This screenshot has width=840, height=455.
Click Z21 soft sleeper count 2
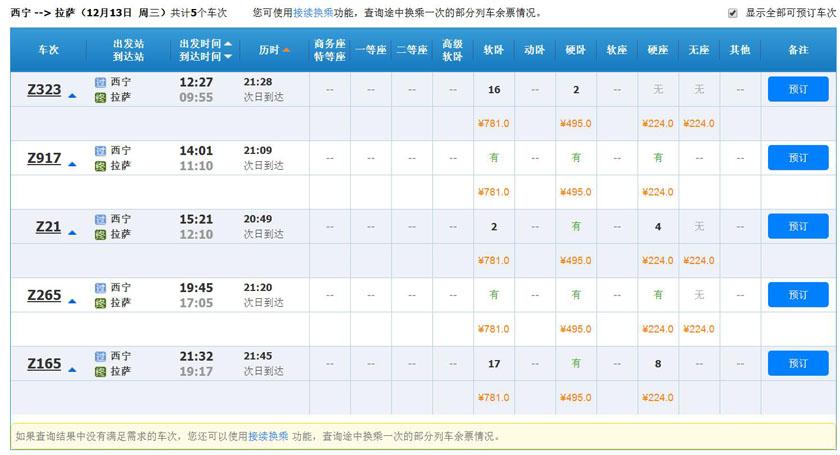click(494, 227)
